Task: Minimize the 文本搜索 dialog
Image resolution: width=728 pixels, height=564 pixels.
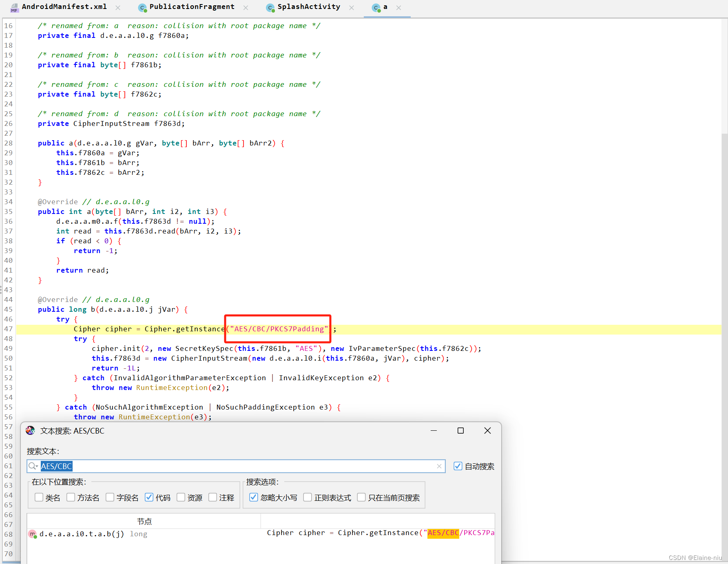Action: (x=434, y=430)
